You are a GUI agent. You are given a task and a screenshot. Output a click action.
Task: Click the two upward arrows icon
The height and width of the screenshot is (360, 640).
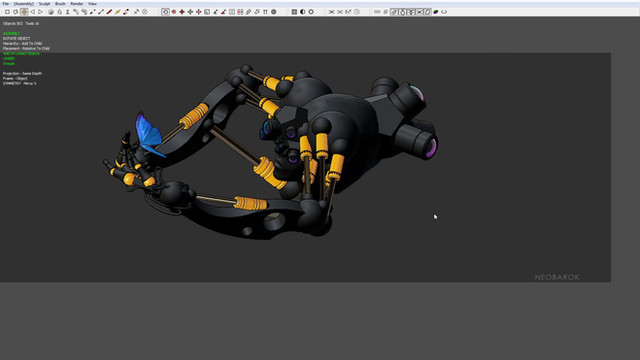(265, 12)
